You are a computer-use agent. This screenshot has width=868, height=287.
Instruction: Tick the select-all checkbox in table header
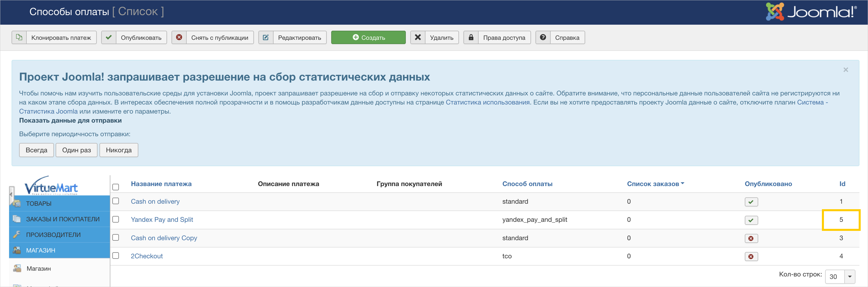tap(116, 187)
